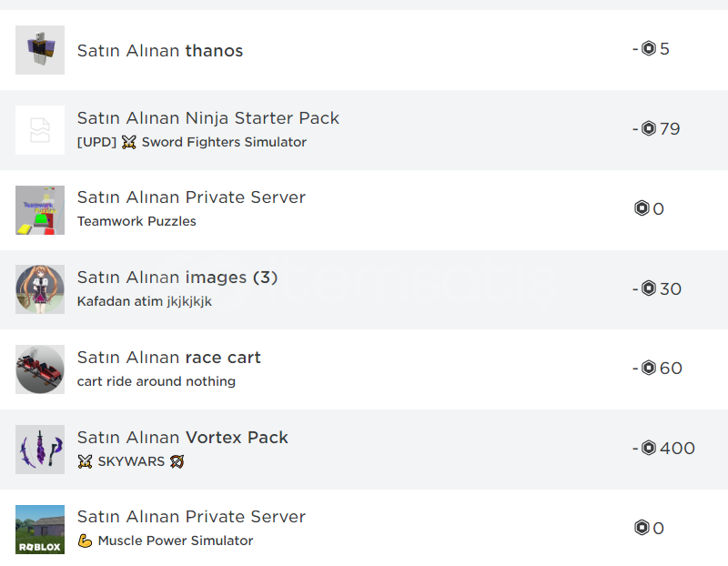728x566 pixels.
Task: Open the Vortex Pack item link
Action: click(x=237, y=438)
